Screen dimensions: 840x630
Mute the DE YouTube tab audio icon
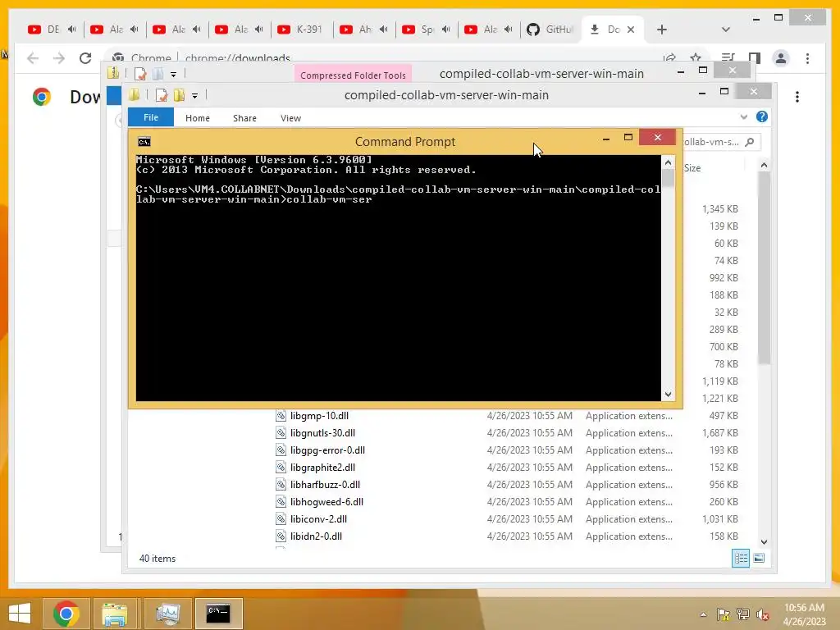tap(72, 30)
